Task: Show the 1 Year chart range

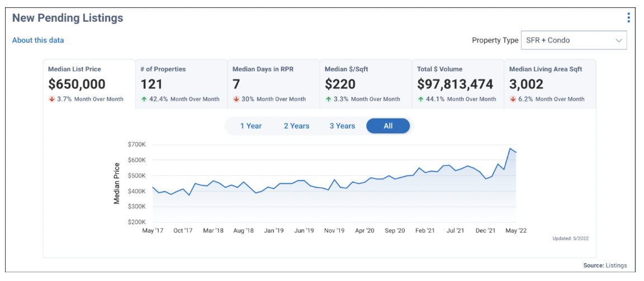Action: pyautogui.click(x=251, y=126)
